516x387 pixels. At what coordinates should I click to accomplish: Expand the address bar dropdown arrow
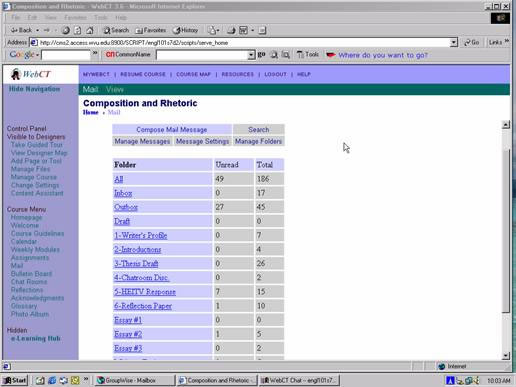coord(453,43)
